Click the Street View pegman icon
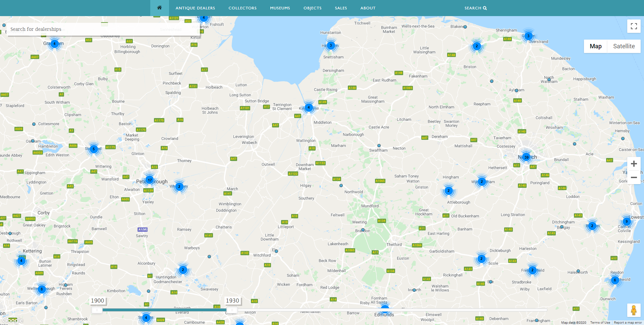 (634, 310)
